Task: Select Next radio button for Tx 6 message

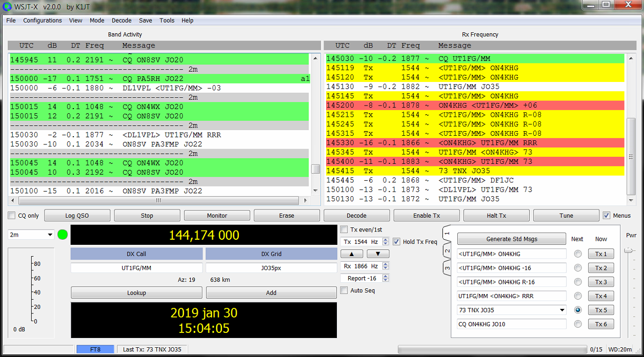Action: 578,324
